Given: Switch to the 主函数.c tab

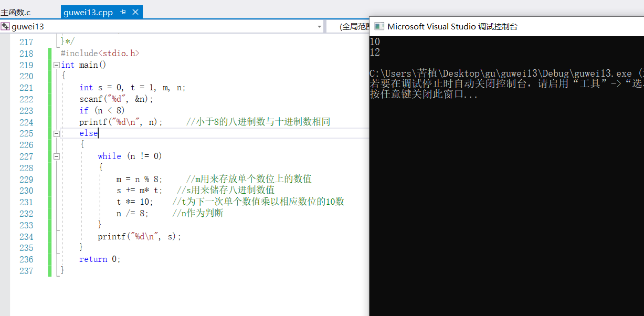Looking at the screenshot, I should tap(16, 12).
